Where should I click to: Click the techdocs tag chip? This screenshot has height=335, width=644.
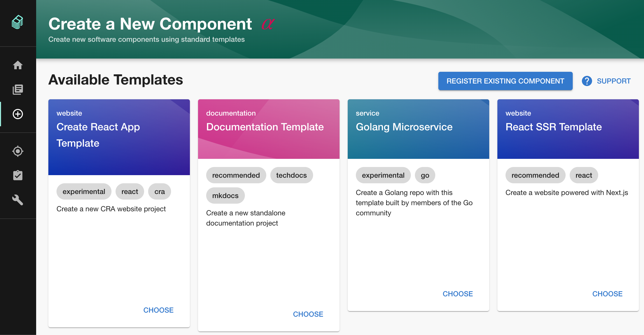tap(291, 175)
